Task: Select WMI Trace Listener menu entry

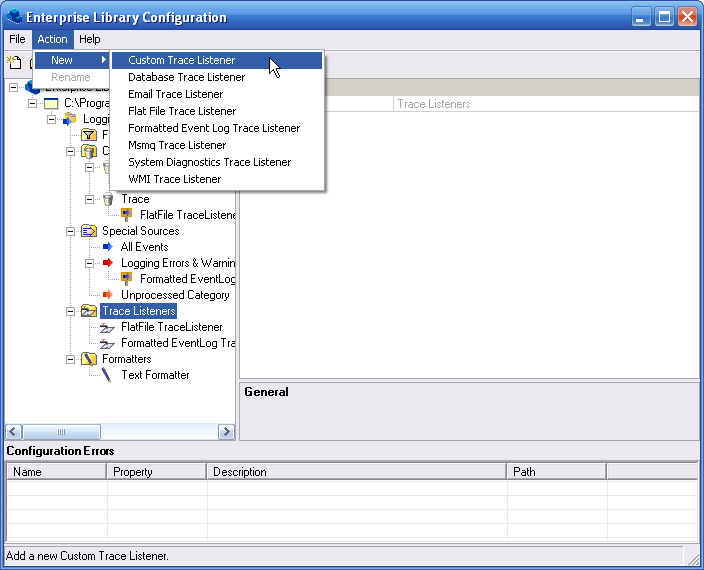Action: 174,179
